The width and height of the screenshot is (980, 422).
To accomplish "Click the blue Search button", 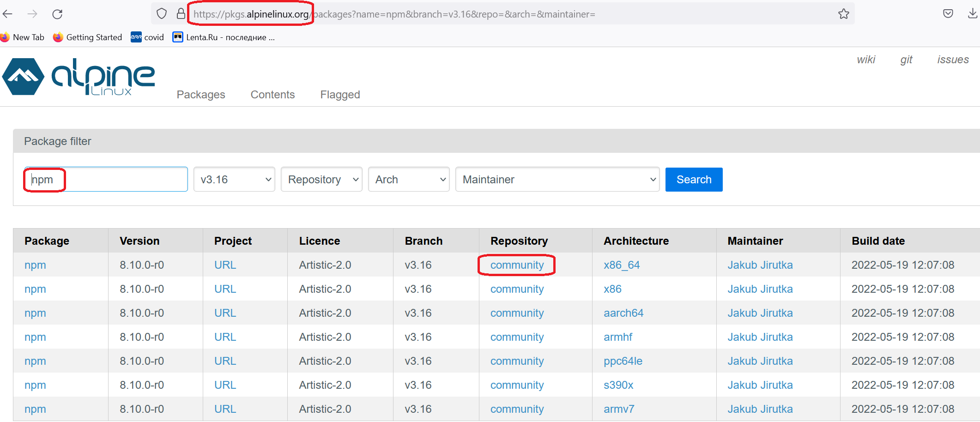I will point(694,180).
